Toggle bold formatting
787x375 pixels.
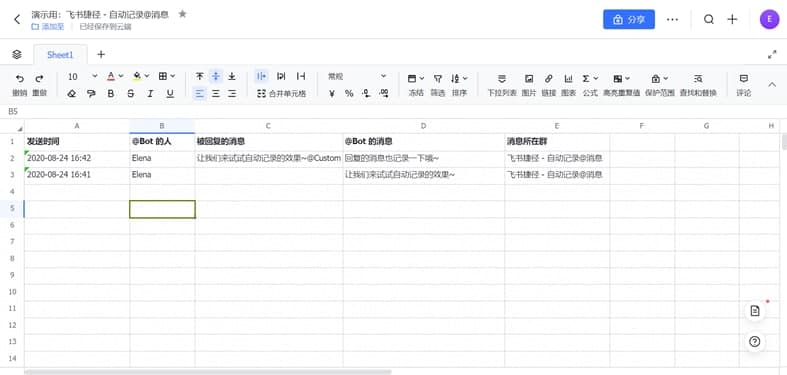pos(111,93)
